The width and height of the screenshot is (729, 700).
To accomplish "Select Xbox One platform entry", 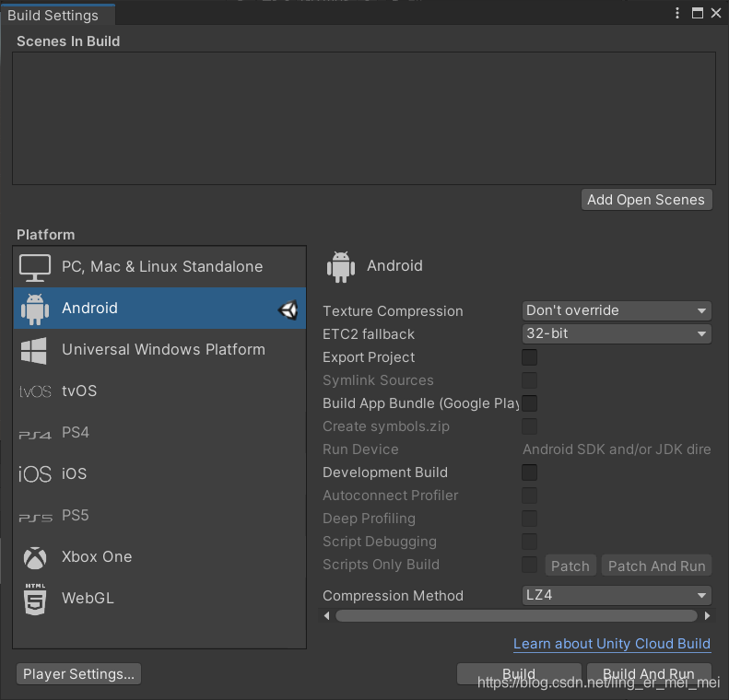I will (x=159, y=556).
